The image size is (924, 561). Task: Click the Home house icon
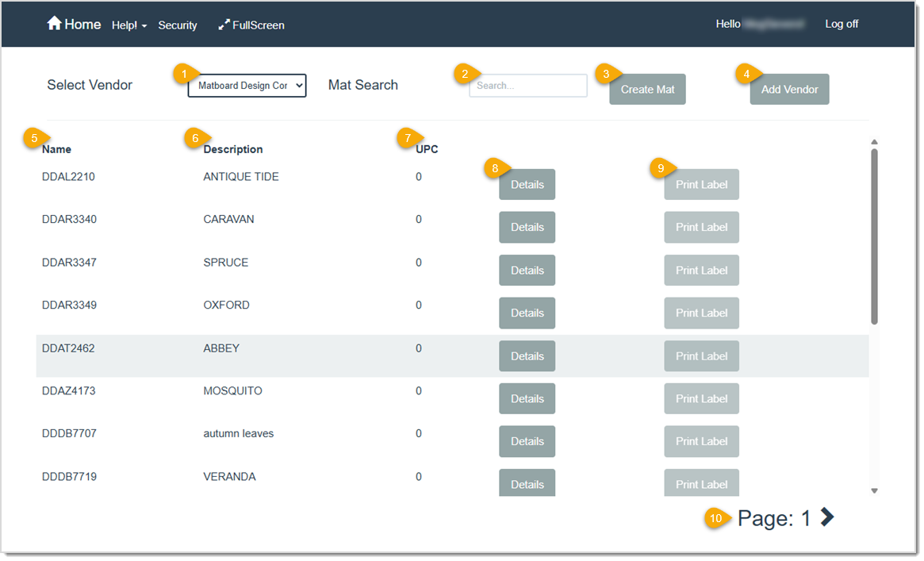56,24
